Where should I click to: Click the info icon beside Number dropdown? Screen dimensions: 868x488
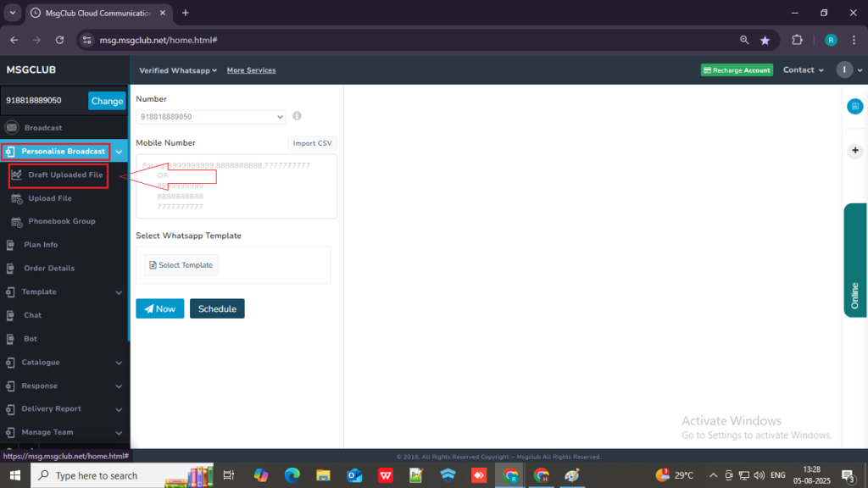point(298,116)
